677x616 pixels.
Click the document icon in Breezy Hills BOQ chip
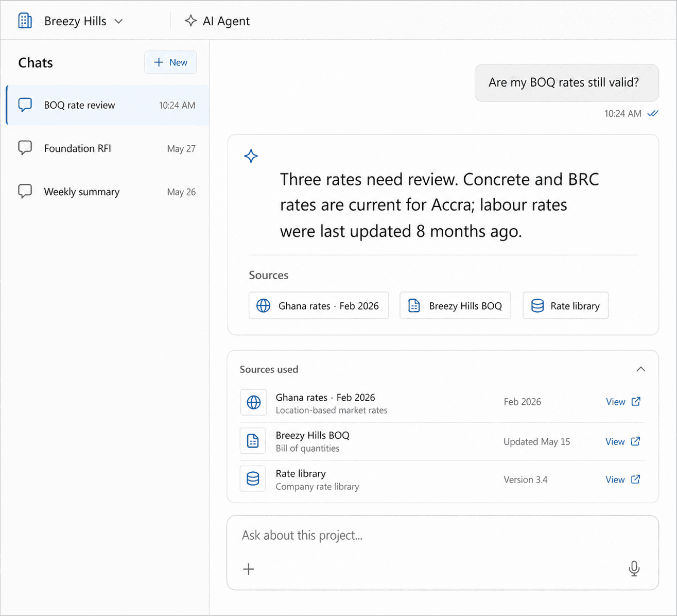tap(414, 305)
